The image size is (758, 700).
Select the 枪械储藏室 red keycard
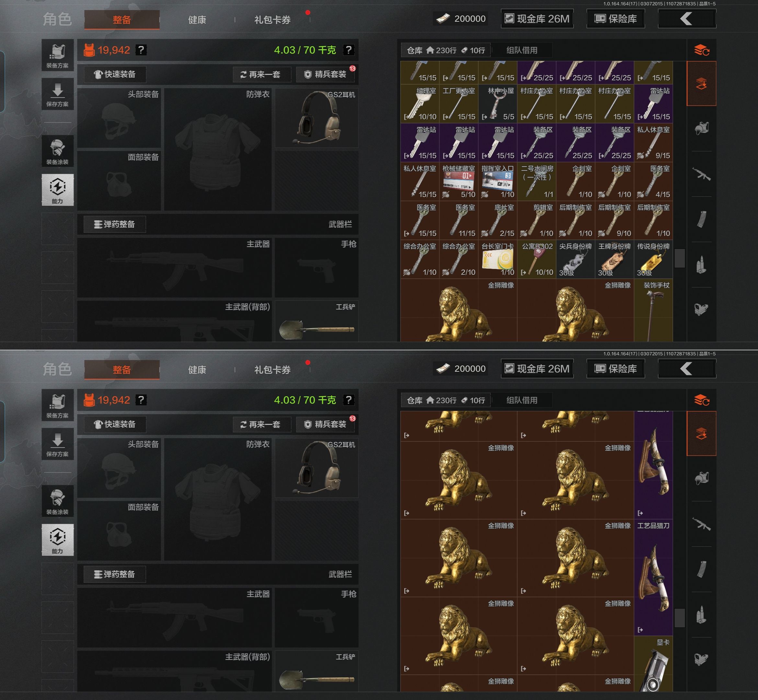point(459,181)
